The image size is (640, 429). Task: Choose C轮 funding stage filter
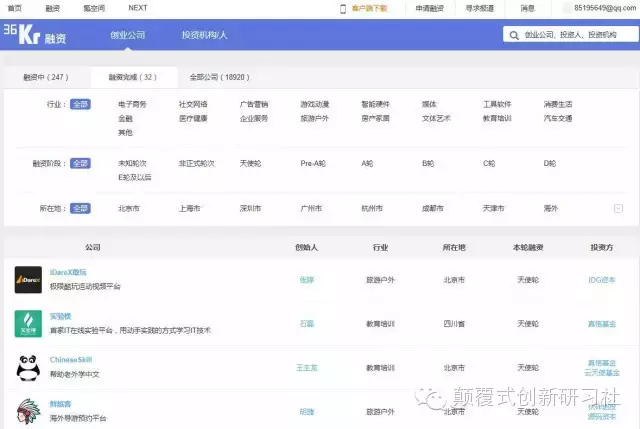tap(489, 164)
